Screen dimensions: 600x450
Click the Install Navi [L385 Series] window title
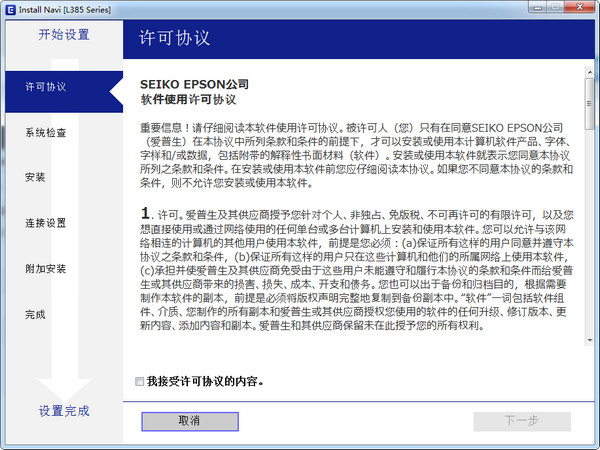(65, 10)
